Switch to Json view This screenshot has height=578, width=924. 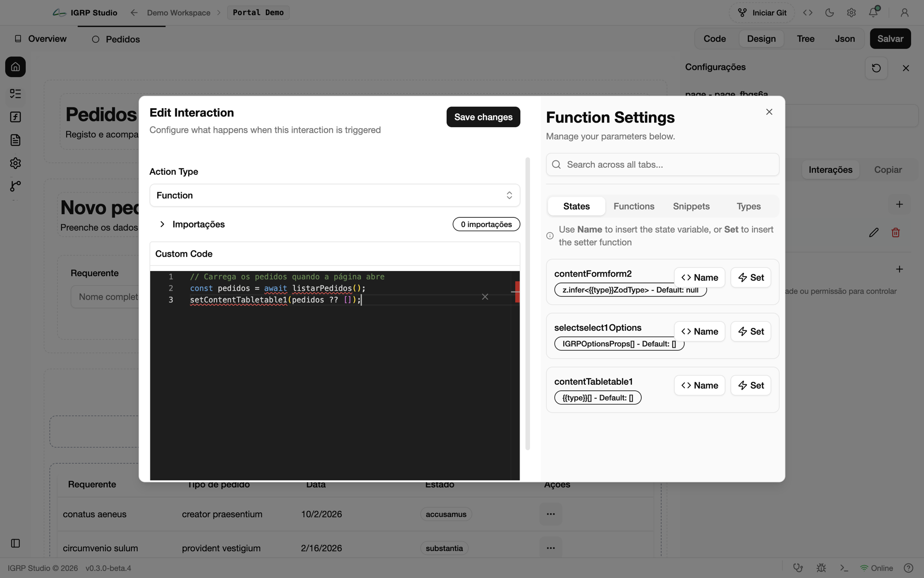845,39
